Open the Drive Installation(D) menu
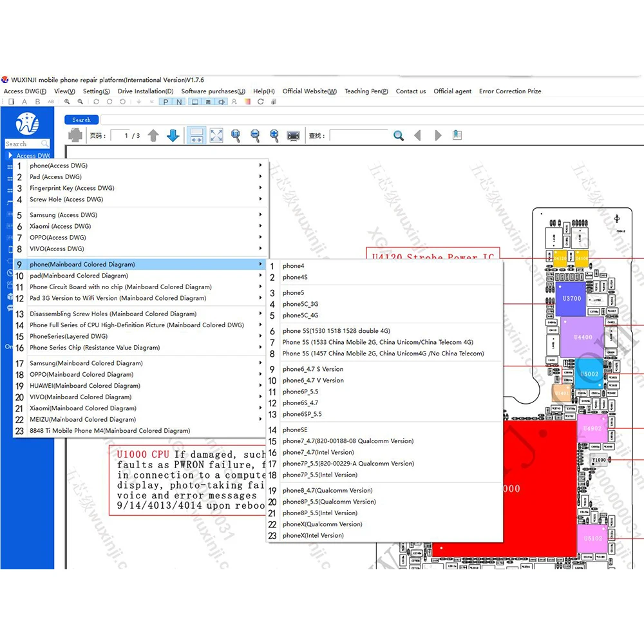This screenshot has height=644, width=644. [146, 91]
